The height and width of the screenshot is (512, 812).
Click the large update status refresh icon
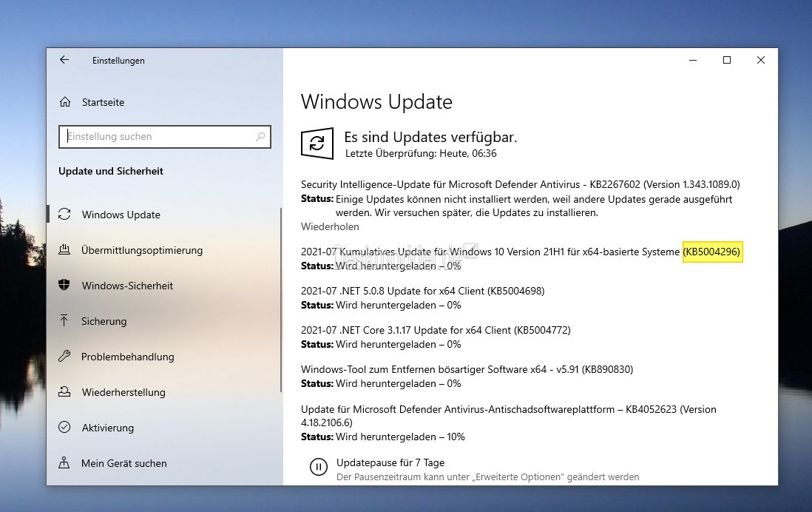tap(317, 143)
